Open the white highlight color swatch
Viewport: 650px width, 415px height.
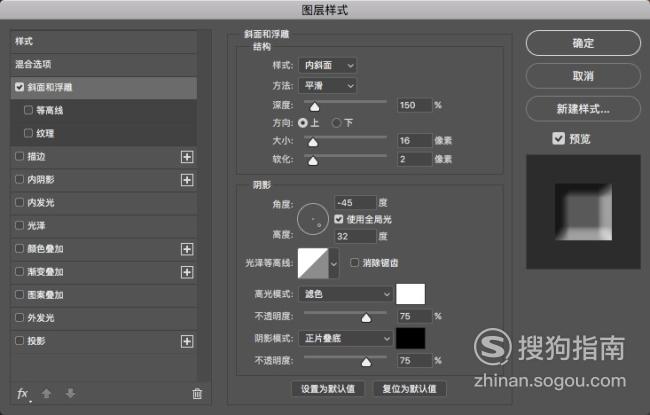click(410, 294)
